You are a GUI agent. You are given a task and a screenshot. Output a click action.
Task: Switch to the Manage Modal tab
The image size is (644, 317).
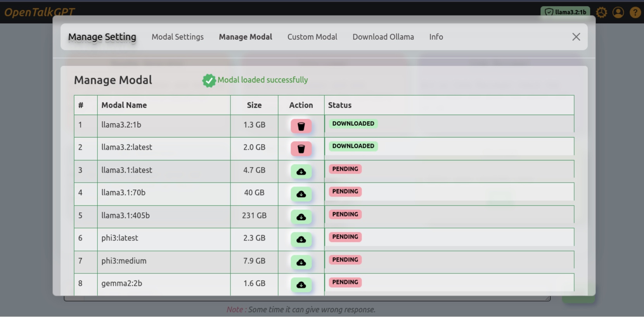(246, 37)
